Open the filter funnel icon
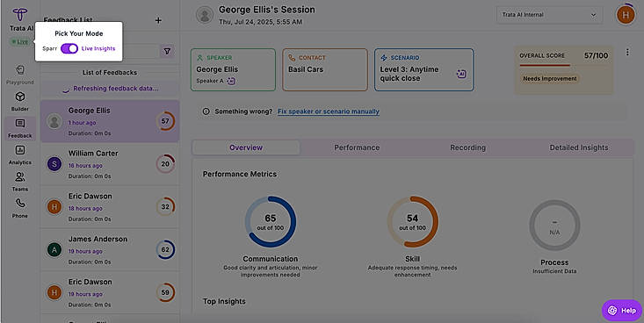Screen dimensions: 644x323 (167, 51)
